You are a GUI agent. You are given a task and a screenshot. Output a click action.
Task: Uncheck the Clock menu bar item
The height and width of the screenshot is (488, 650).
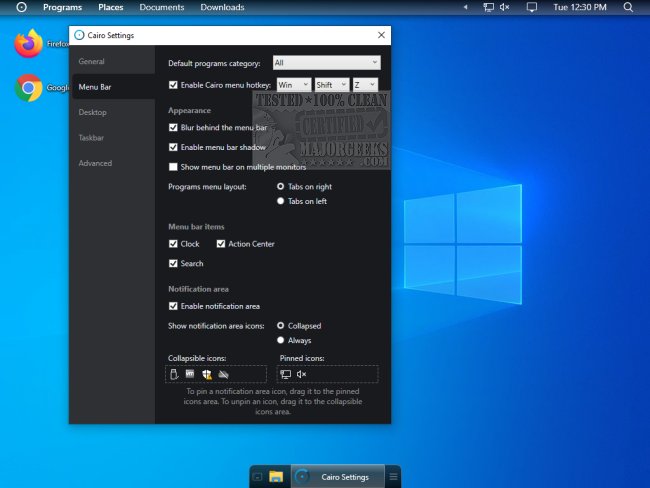(x=174, y=244)
